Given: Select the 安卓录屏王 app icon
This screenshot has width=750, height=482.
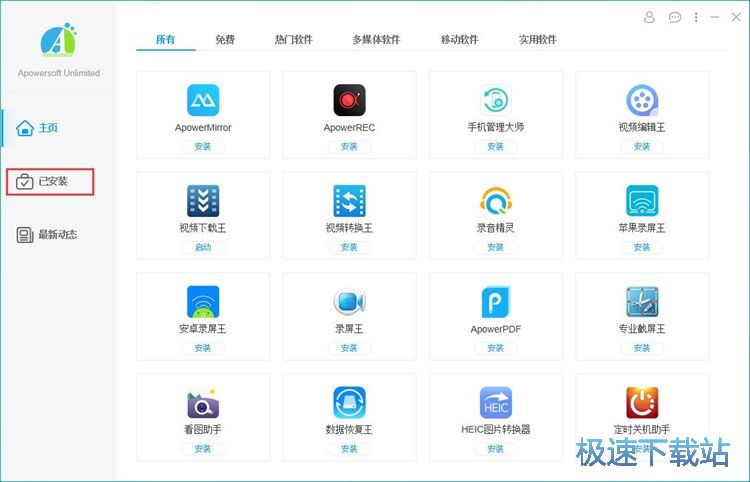Looking at the screenshot, I should [x=203, y=302].
